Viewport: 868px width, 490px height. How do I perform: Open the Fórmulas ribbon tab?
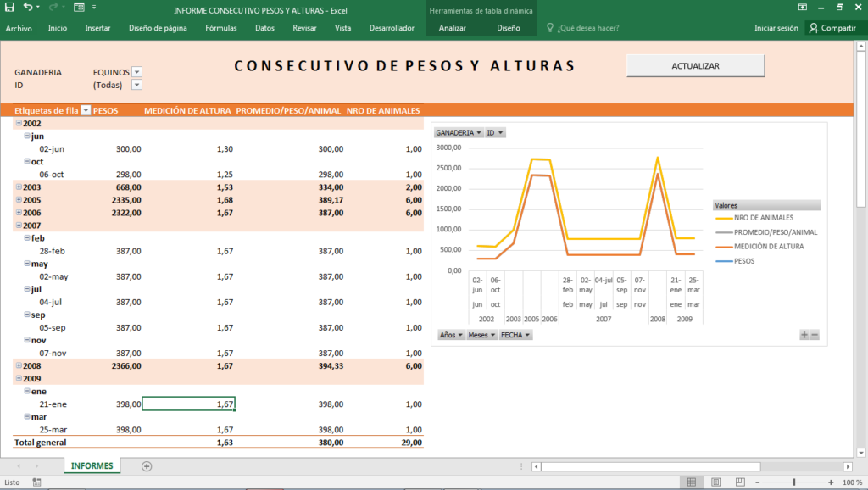pyautogui.click(x=221, y=28)
